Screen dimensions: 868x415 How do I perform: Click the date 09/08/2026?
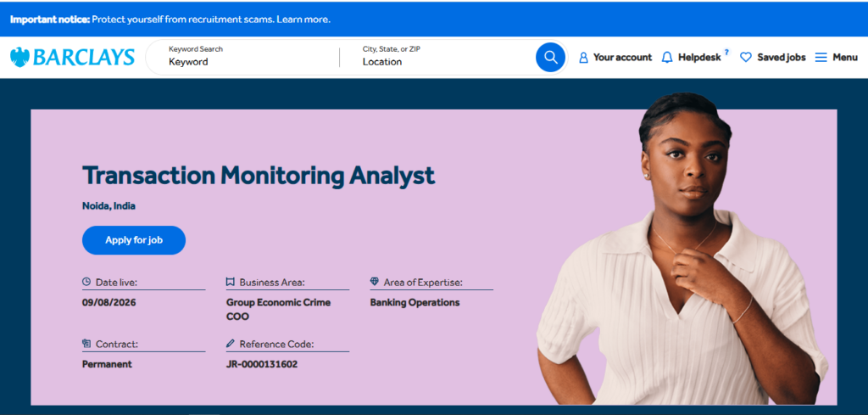[x=109, y=302]
